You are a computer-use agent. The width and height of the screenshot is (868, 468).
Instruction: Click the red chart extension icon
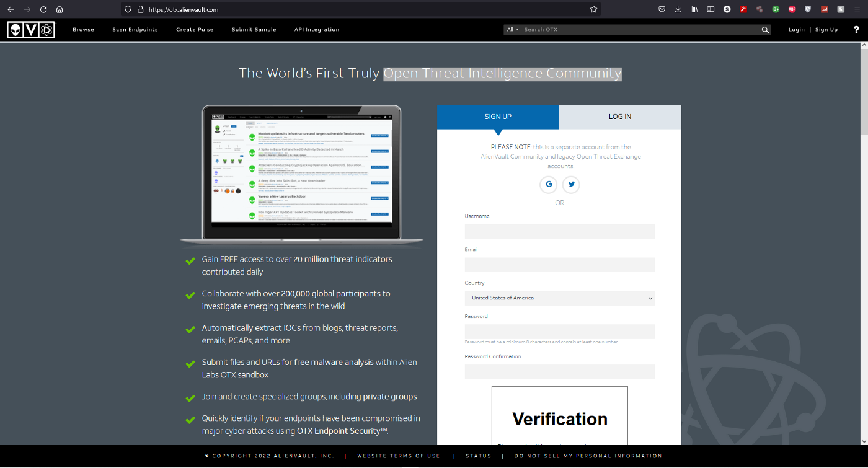tap(825, 9)
